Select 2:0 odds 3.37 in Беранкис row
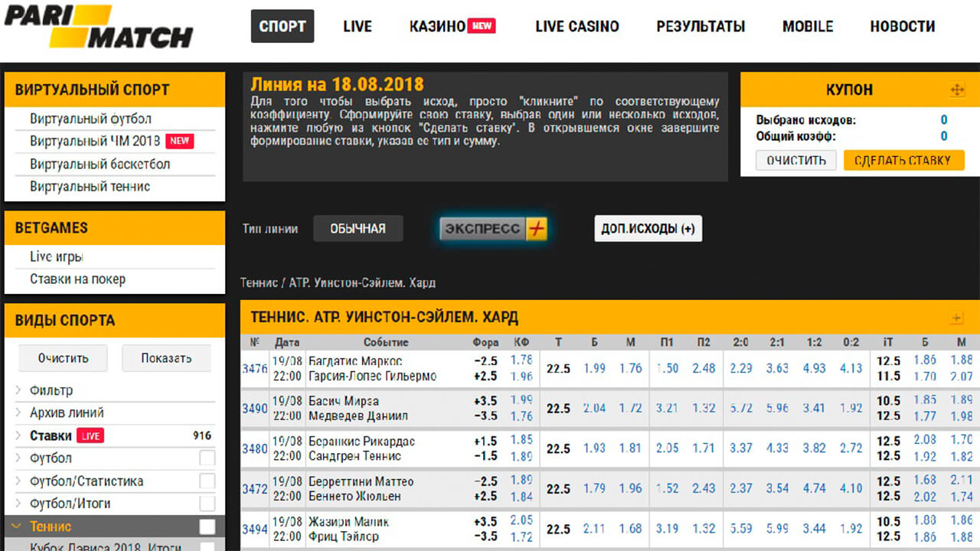Image resolution: width=980 pixels, height=551 pixels. pyautogui.click(x=741, y=448)
